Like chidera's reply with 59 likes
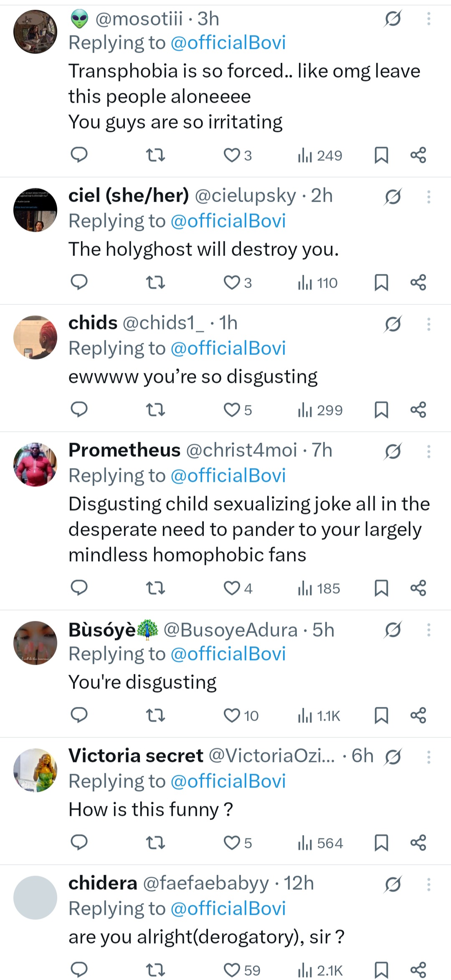 tap(232, 970)
